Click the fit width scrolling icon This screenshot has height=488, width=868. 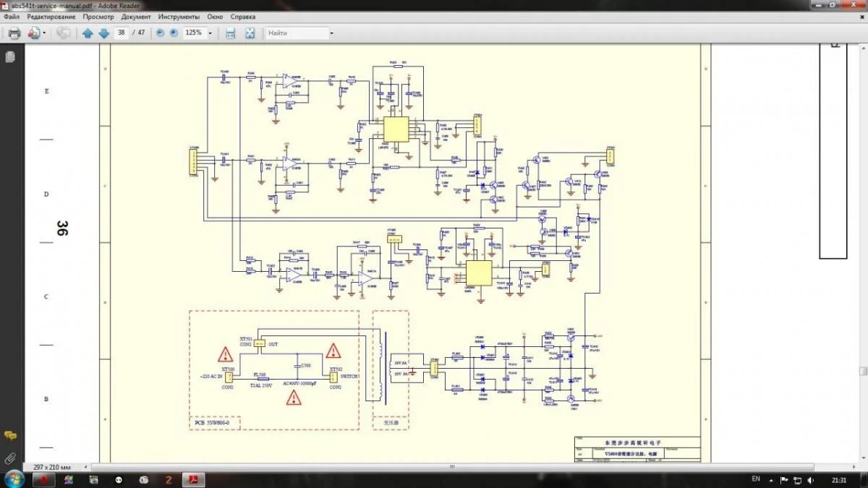coord(230,33)
